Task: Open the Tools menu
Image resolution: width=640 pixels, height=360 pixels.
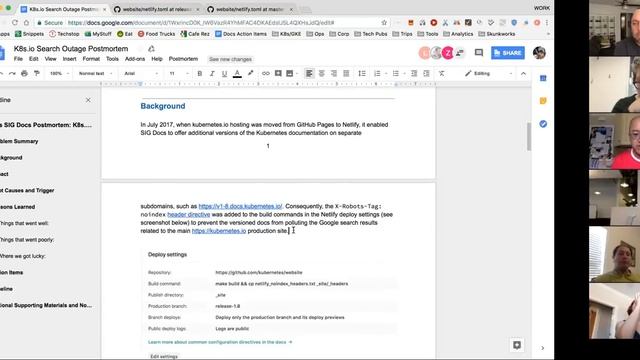Action: 112,59
